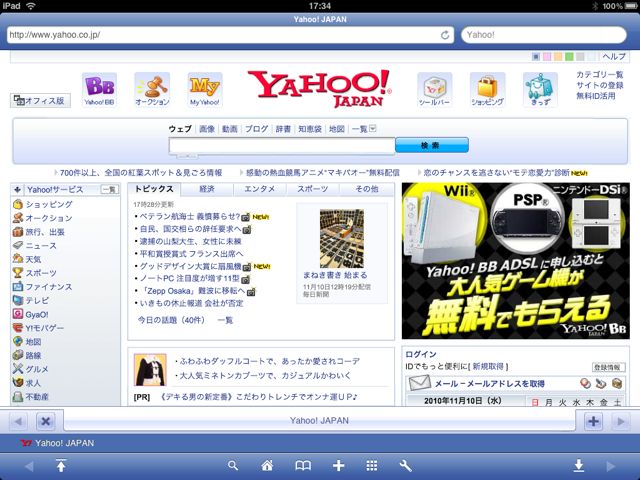Open the Yahoo! BB icon

[99, 90]
